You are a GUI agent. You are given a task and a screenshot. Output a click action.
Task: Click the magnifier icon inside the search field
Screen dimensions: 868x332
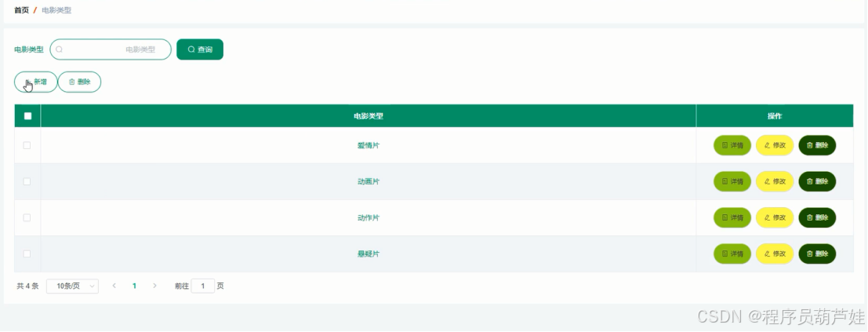(x=60, y=49)
